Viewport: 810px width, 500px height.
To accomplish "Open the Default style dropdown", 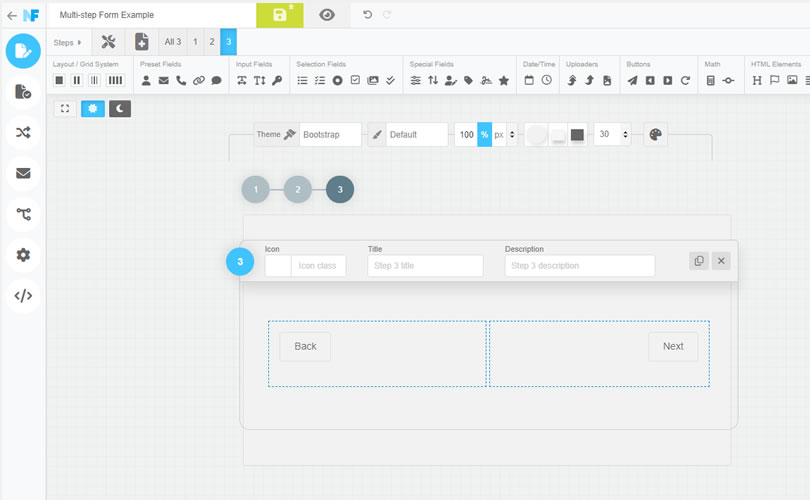I will pos(416,134).
